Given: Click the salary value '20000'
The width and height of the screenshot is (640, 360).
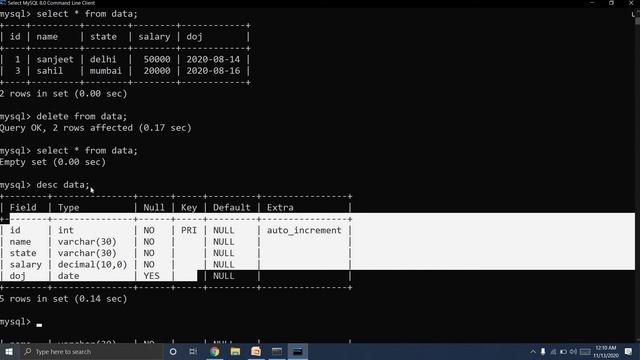Looking at the screenshot, I should pos(157,71).
